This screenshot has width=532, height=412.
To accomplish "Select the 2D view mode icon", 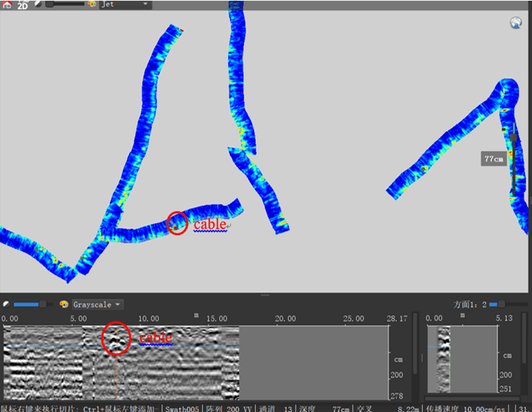I will pos(22,6).
